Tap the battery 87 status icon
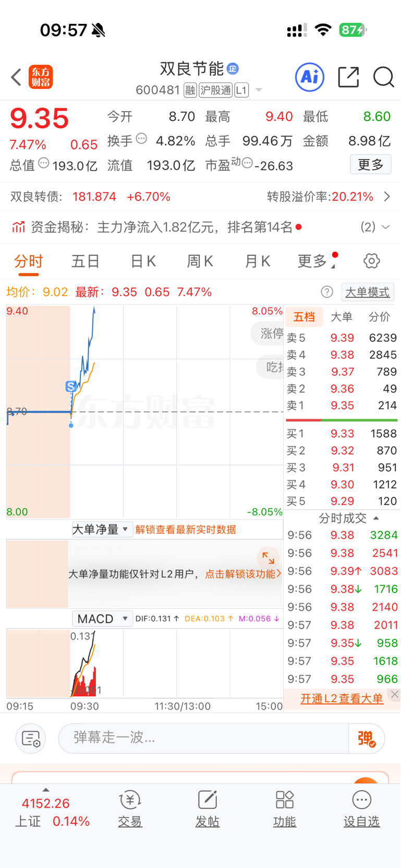401x868 pixels. click(353, 30)
